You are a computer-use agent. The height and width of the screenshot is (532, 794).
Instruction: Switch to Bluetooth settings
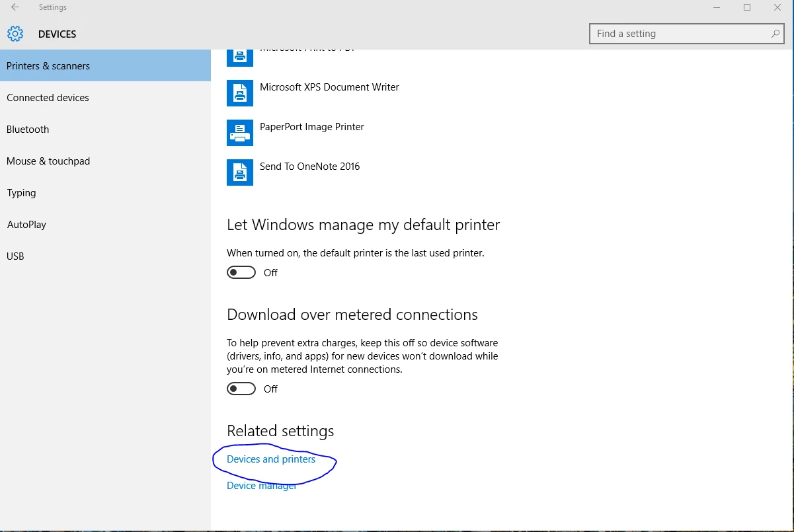pos(105,130)
